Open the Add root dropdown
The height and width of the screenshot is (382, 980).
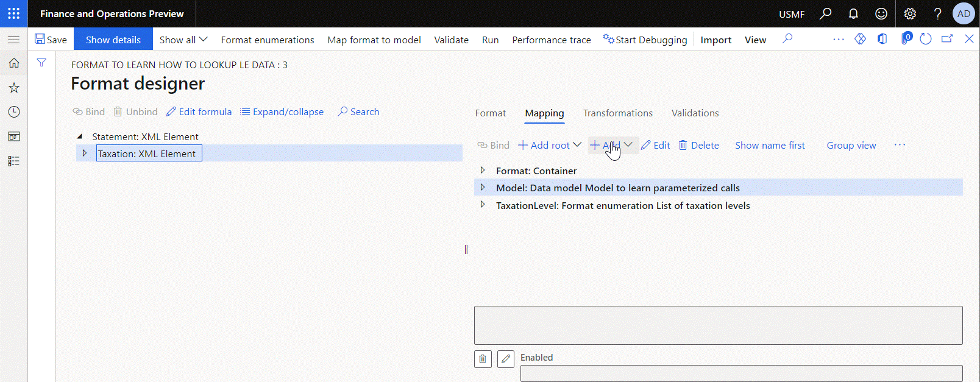(x=549, y=145)
